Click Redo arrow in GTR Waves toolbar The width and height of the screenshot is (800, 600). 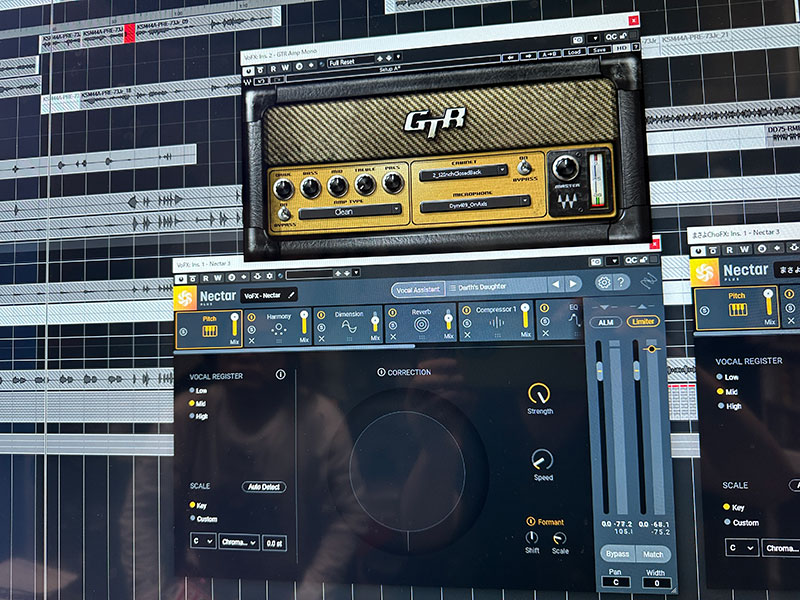pos(278,80)
